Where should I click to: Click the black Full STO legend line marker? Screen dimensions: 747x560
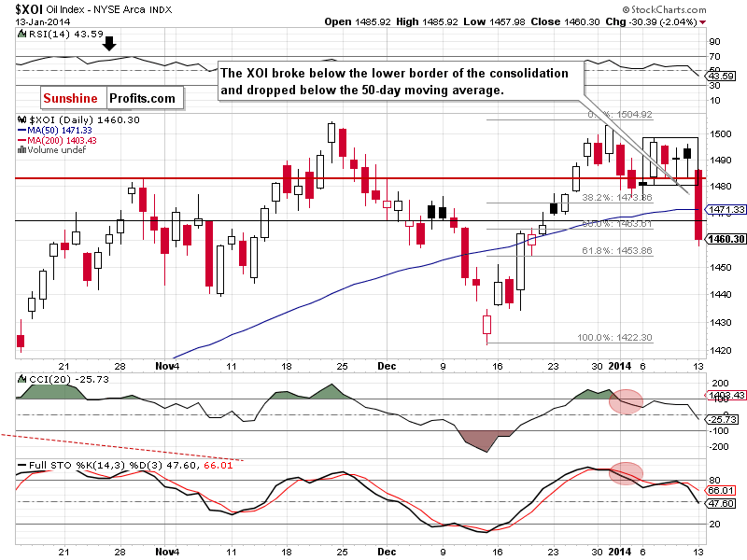coord(21,465)
